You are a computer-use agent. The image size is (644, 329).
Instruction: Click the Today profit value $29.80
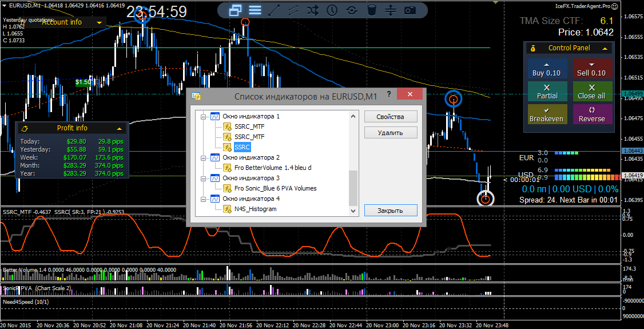[x=77, y=141]
